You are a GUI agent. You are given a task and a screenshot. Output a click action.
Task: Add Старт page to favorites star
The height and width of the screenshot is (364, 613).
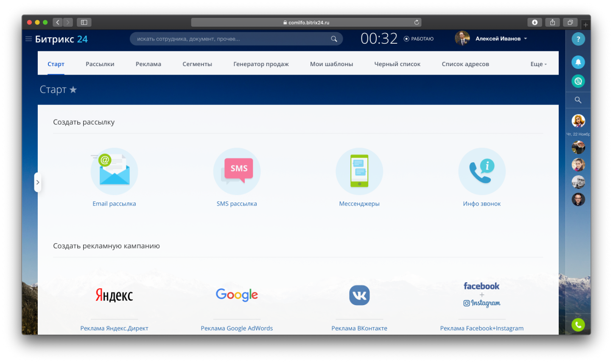point(73,89)
